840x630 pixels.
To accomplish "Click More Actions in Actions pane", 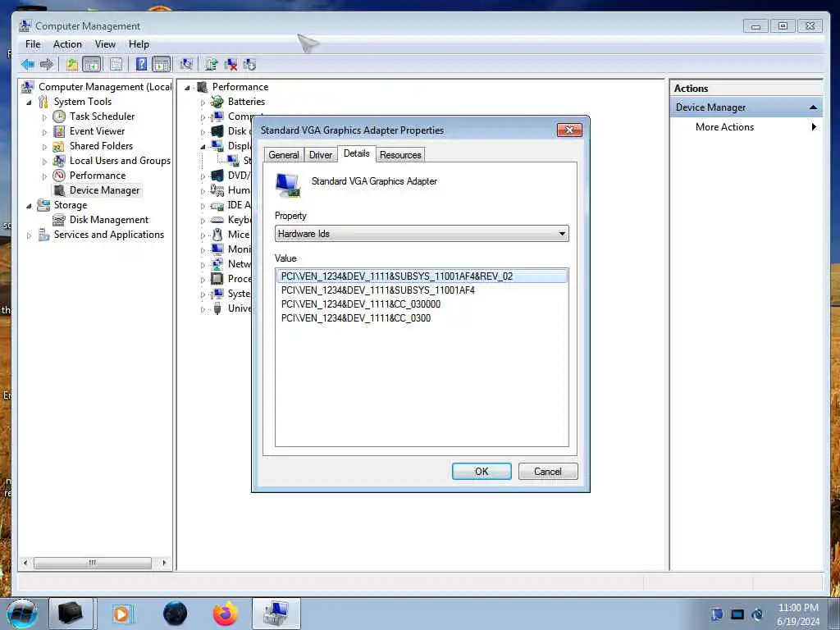I will (x=724, y=127).
